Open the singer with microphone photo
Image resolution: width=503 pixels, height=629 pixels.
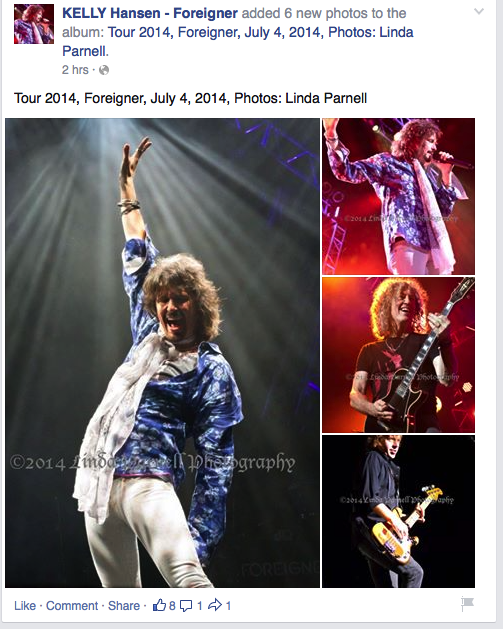pyautogui.click(x=398, y=197)
